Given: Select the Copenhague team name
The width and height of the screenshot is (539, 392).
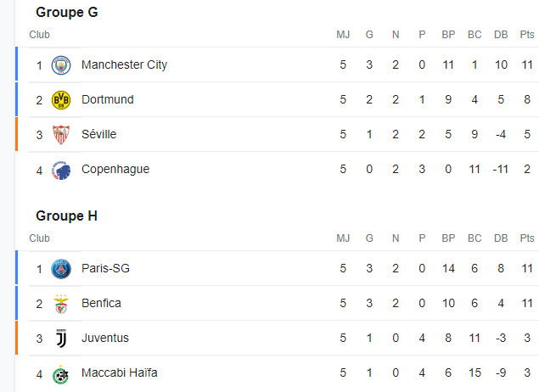Looking at the screenshot, I should (115, 169).
